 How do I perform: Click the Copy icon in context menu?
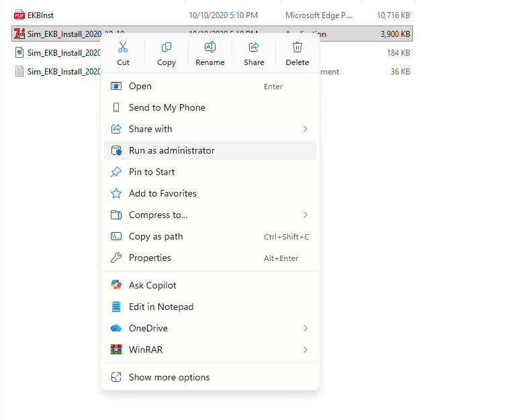[x=167, y=48]
